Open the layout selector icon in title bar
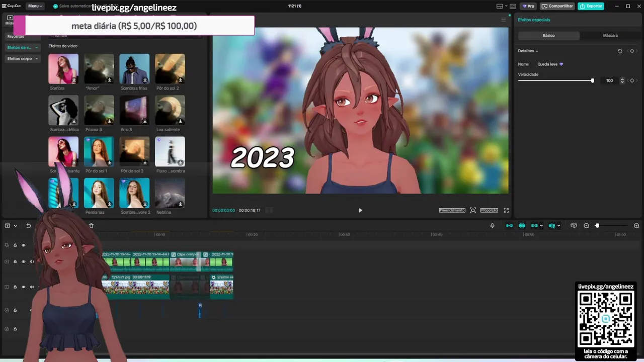644x362 pixels. 499,6
